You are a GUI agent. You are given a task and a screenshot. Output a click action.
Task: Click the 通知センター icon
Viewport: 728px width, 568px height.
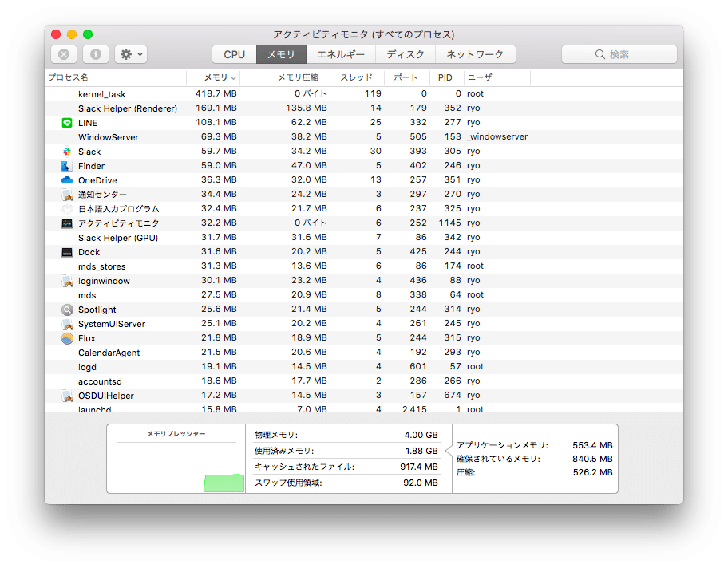pyautogui.click(x=67, y=195)
